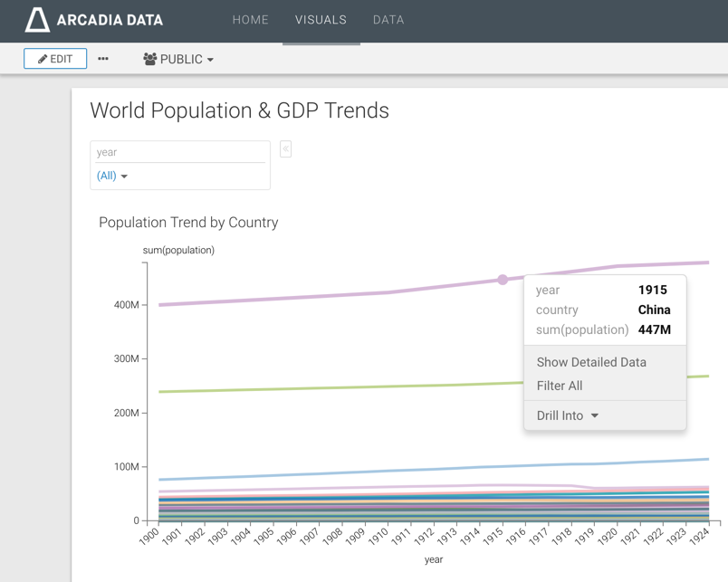Expand the (All) year filter dropdown
The height and width of the screenshot is (582, 728).
tap(112, 176)
